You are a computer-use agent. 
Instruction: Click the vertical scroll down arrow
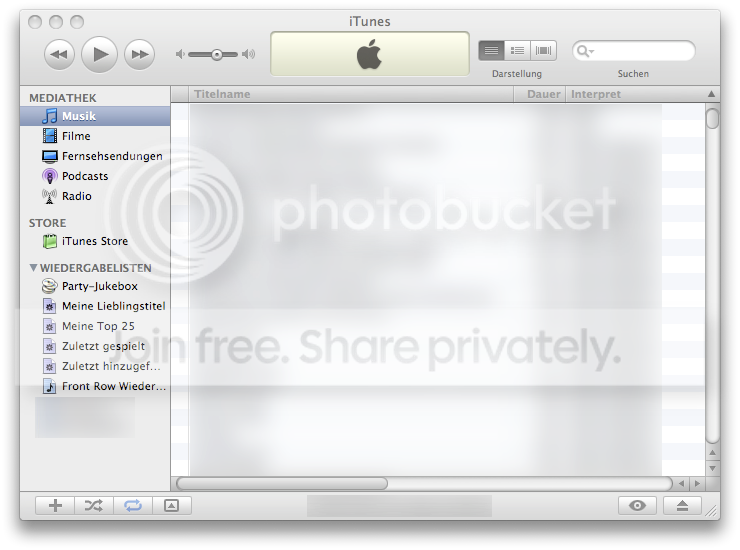click(713, 468)
